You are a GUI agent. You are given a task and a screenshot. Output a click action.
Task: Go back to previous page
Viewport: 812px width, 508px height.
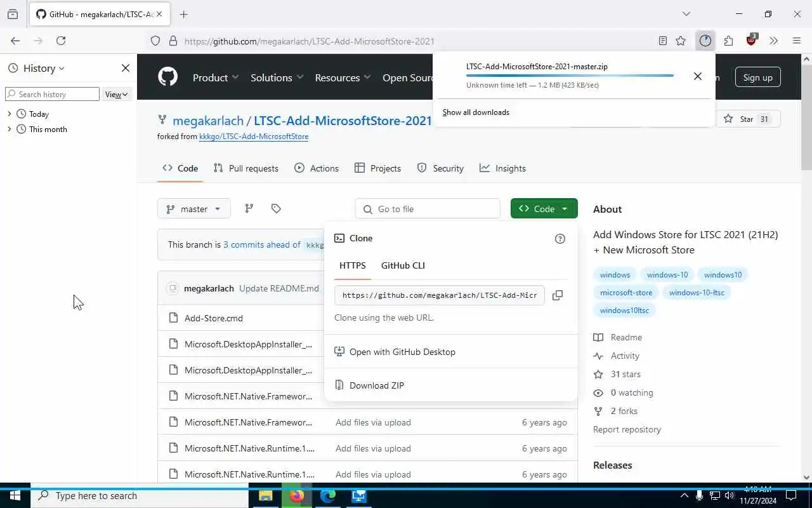[15, 41]
